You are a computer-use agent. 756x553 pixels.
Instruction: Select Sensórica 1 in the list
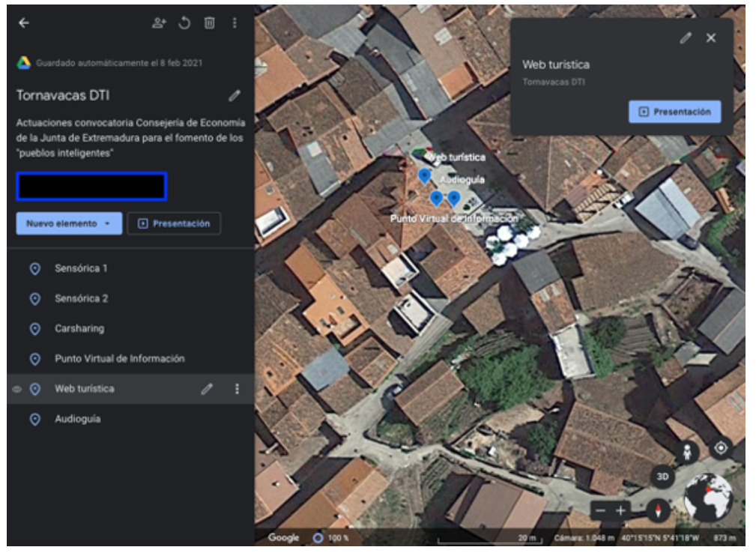click(x=81, y=268)
